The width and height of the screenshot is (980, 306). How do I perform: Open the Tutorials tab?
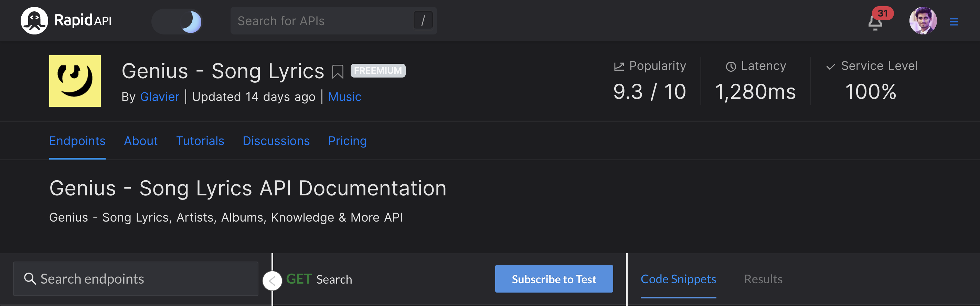pyautogui.click(x=200, y=141)
